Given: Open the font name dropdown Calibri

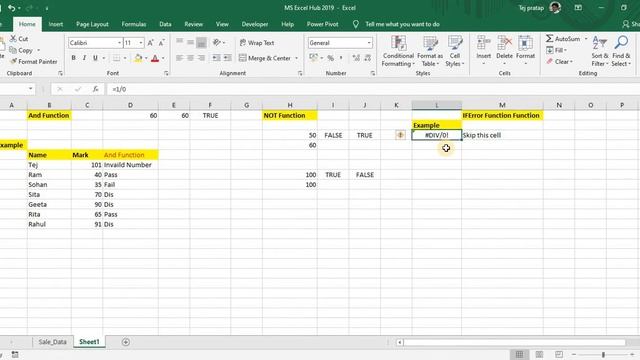Looking at the screenshot, I should [119, 43].
